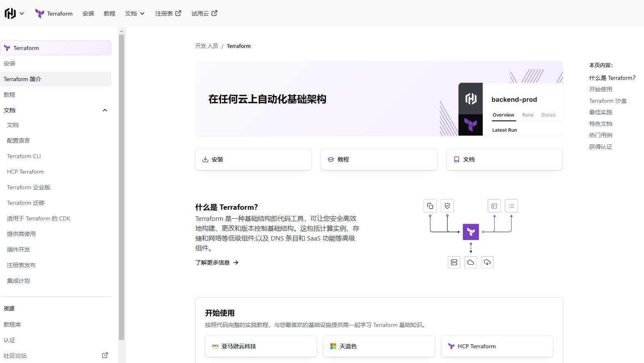Click the 教程 card button

pos(379,159)
